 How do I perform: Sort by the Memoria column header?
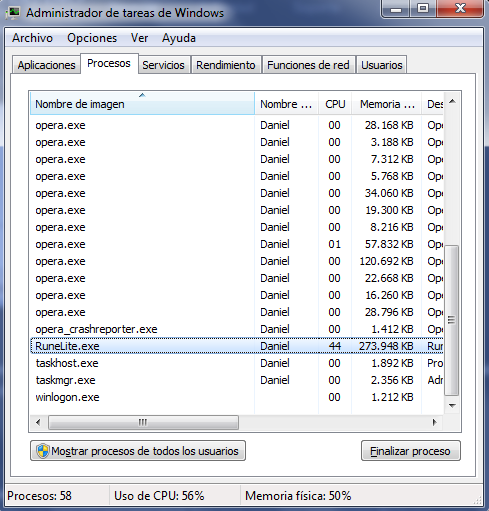(x=387, y=104)
